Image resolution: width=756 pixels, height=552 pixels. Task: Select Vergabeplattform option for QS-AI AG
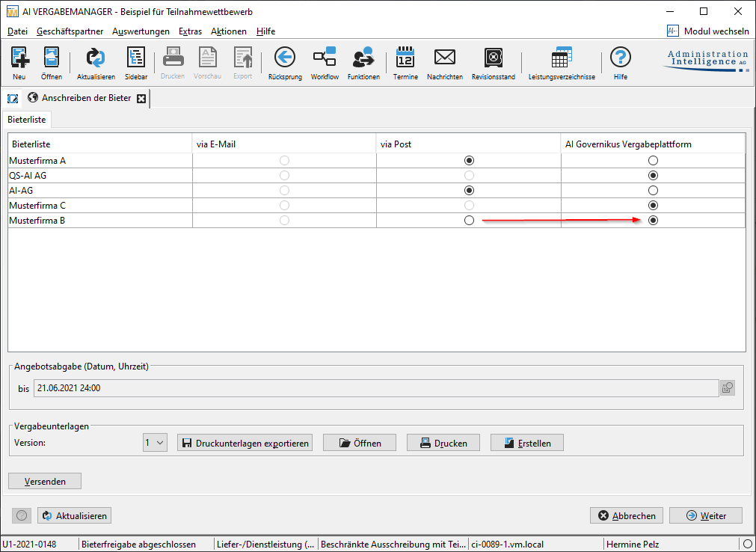tap(653, 175)
